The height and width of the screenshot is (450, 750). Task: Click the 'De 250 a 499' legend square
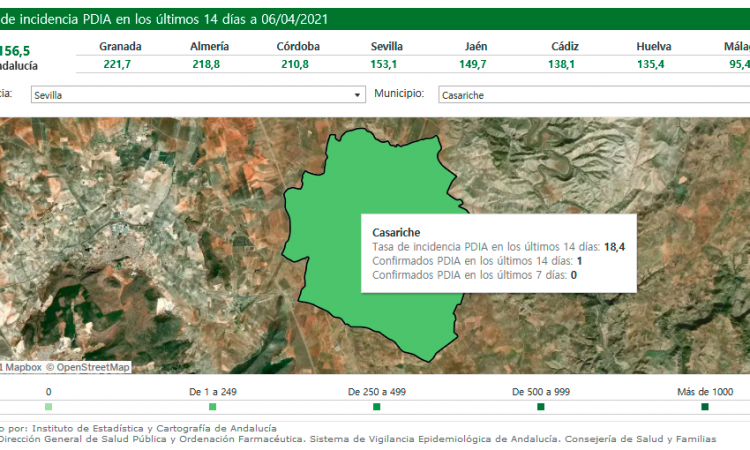point(376,407)
